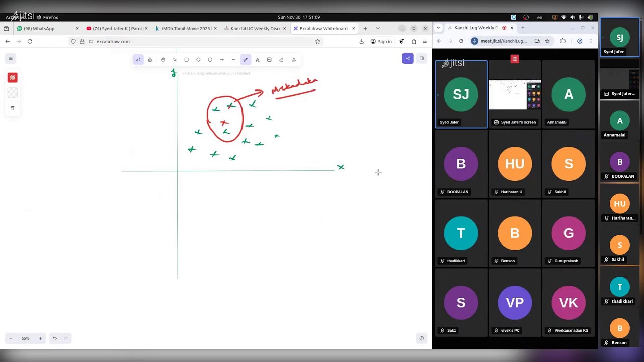Toggle the draw pencil tool off

click(246, 60)
